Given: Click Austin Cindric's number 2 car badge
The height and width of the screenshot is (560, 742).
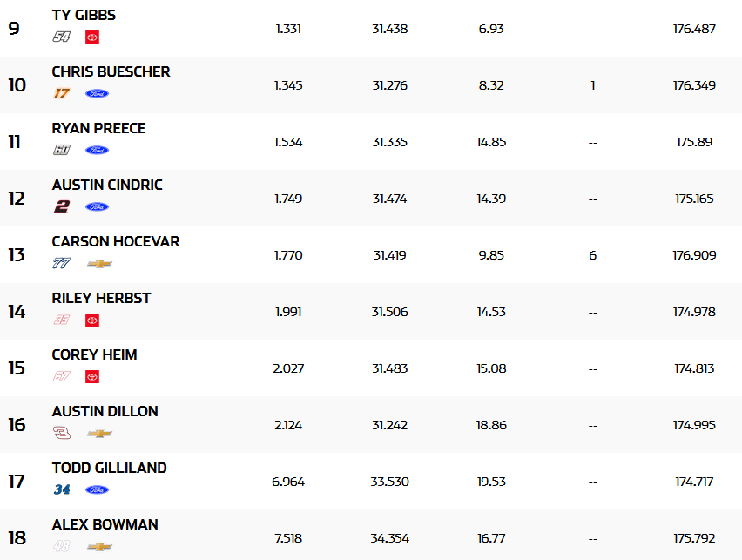Looking at the screenshot, I should coord(61,206).
